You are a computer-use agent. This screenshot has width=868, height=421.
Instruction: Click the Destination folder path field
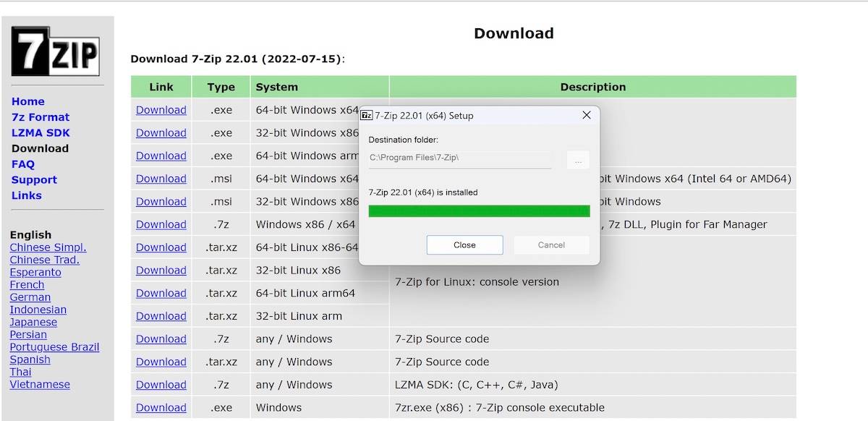[x=460, y=158]
